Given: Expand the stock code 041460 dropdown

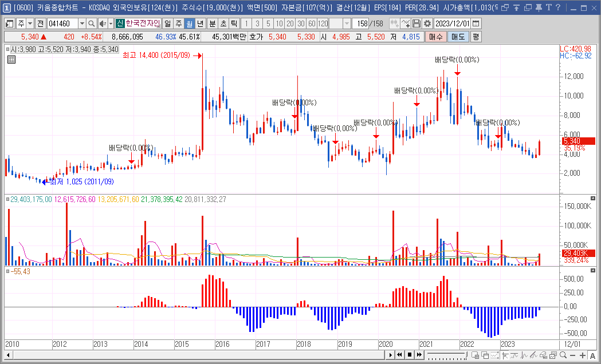Looking at the screenshot, I should click(82, 23).
